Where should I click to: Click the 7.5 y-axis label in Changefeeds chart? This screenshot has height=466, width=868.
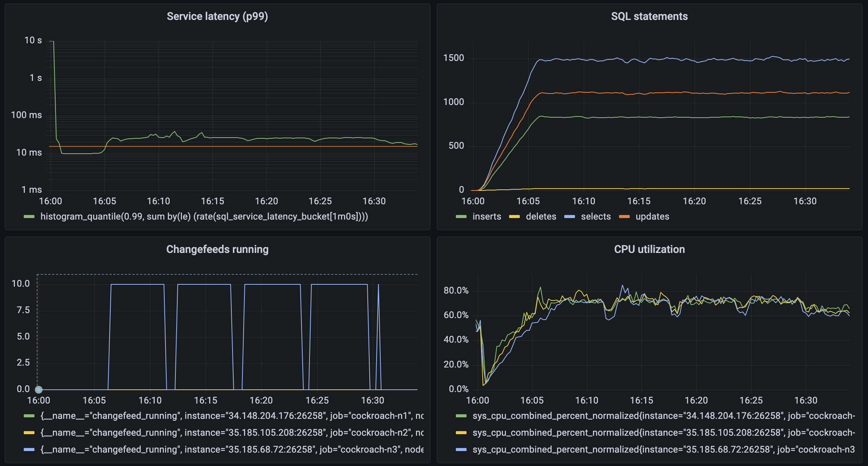(23, 310)
